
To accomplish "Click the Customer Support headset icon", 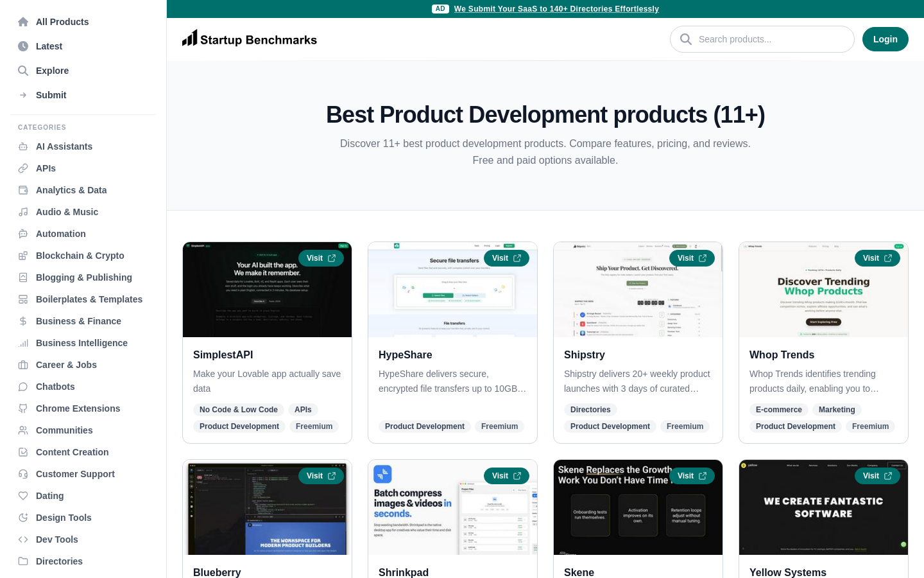I will [x=23, y=474].
